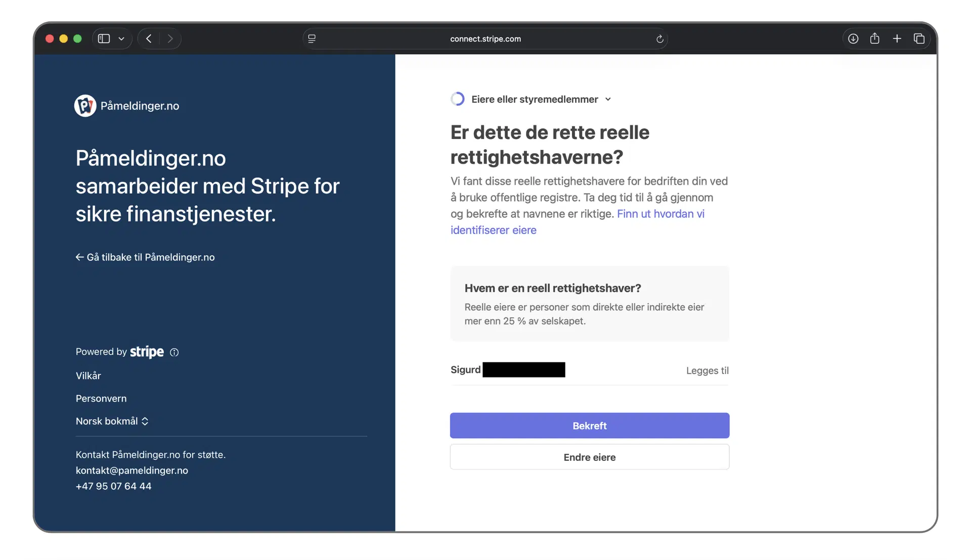The width and height of the screenshot is (971, 560).
Task: Select Endre eiere
Action: point(589,457)
